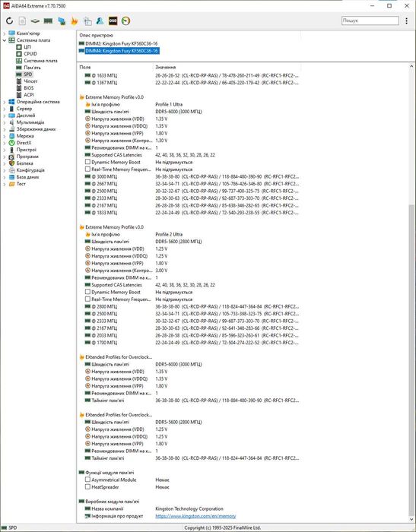Screen dimensions: 416x532
Task: Click the Refresh toolbar icon
Action: 10,21
